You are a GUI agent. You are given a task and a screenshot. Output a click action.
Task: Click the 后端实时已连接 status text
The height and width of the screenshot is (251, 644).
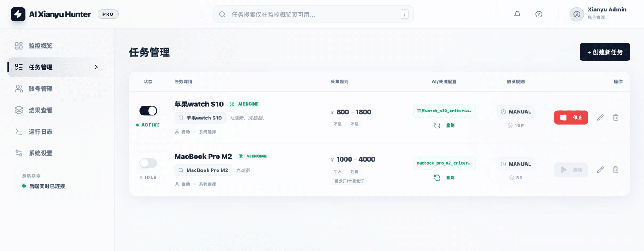pyautogui.click(x=47, y=186)
